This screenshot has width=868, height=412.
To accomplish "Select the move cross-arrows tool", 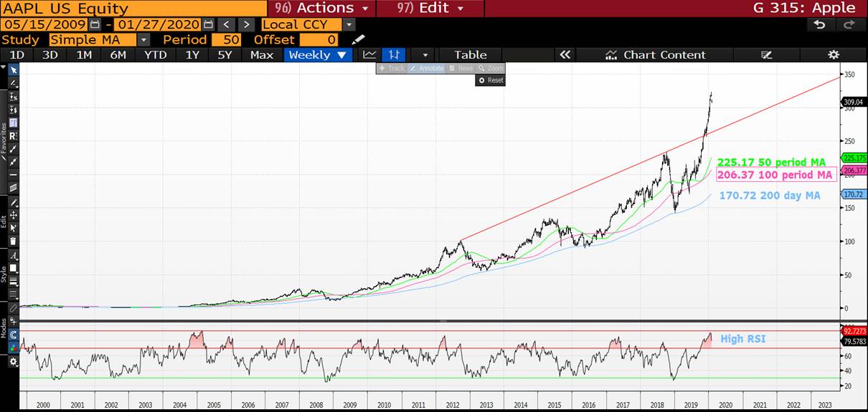I will point(13,215).
